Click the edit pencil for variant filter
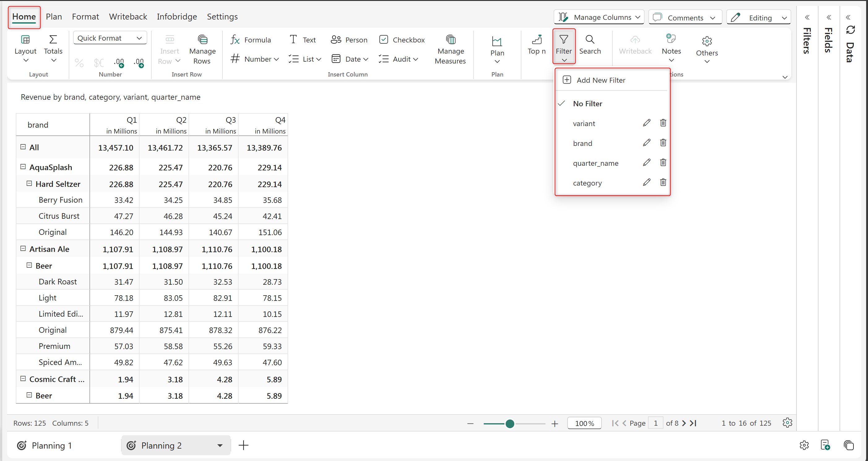Screen dimensions: 868x461 tap(646, 123)
